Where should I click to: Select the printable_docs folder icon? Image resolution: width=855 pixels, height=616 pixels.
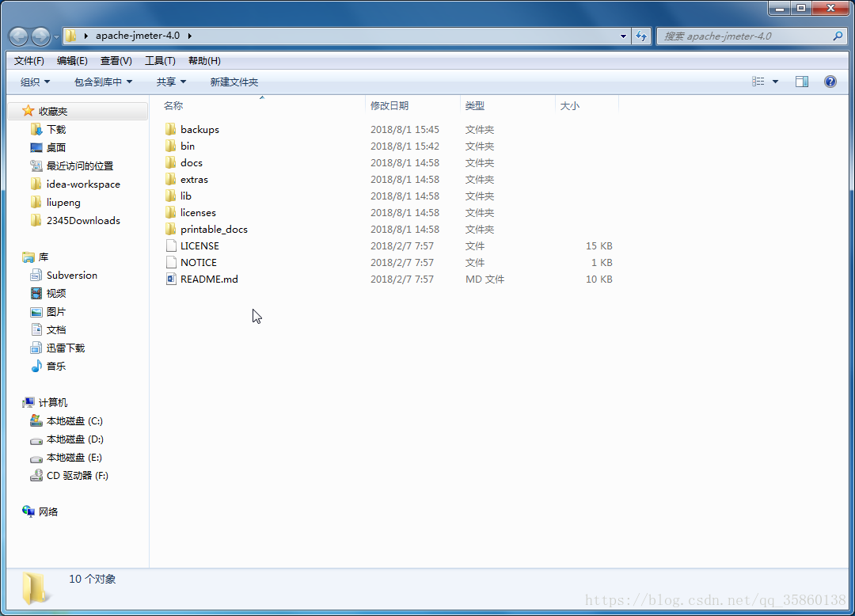coord(171,229)
